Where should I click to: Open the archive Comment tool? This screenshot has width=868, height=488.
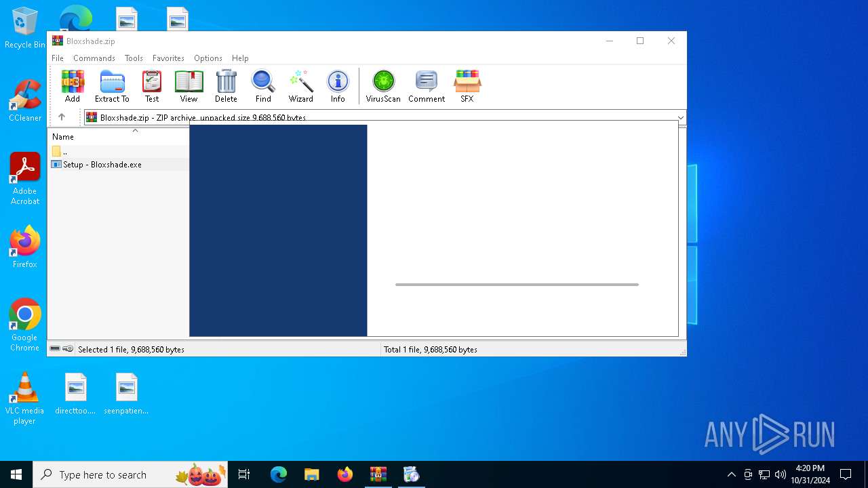point(427,86)
